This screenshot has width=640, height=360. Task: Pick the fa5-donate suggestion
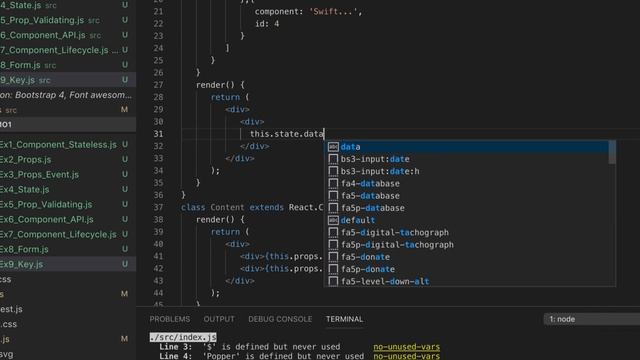[x=466, y=257]
